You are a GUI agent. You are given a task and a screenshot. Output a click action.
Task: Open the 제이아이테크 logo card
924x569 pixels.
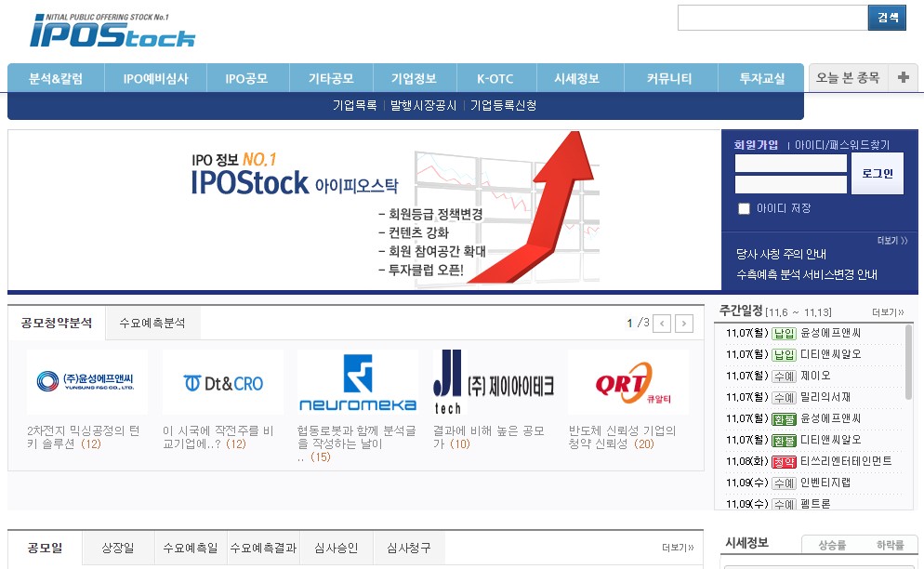(x=494, y=381)
